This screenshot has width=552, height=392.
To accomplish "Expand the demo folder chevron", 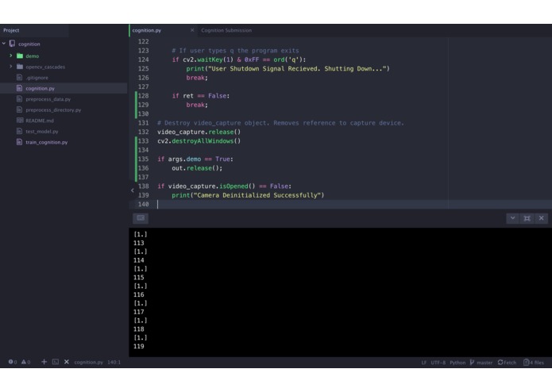I will 11,56.
